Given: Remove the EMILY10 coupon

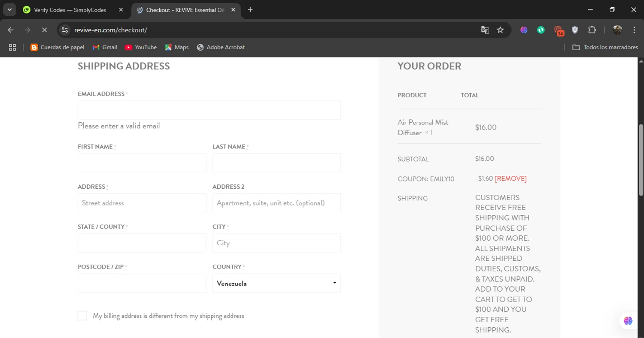Looking at the screenshot, I should [510, 178].
